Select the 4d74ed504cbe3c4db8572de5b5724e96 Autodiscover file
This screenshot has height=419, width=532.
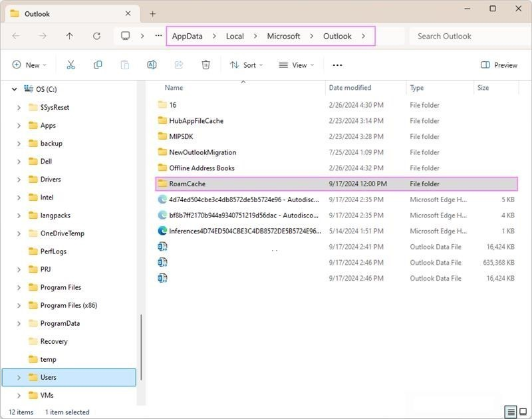(336, 200)
